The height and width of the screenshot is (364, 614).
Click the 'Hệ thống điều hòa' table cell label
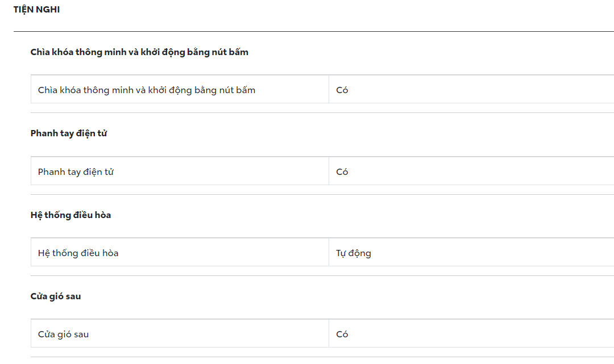78,253
